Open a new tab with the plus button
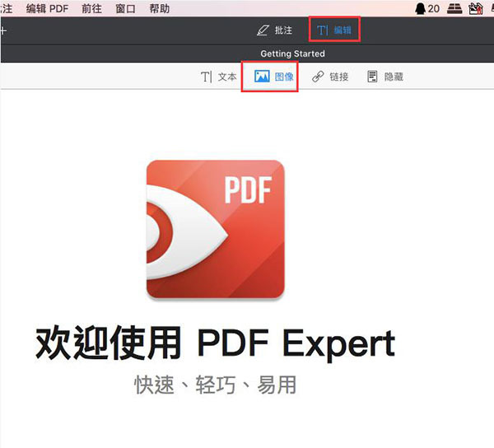Image resolution: width=494 pixels, height=448 pixels. click(3, 30)
